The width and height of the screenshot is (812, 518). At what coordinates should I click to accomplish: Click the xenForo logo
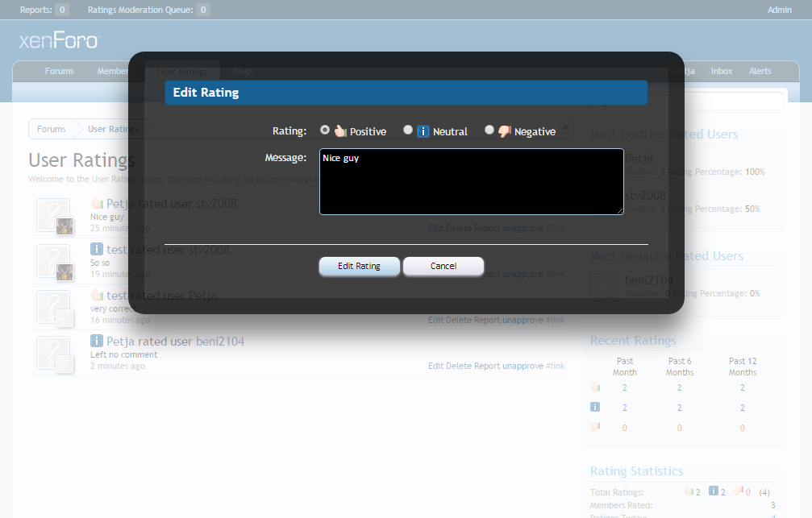click(x=60, y=41)
